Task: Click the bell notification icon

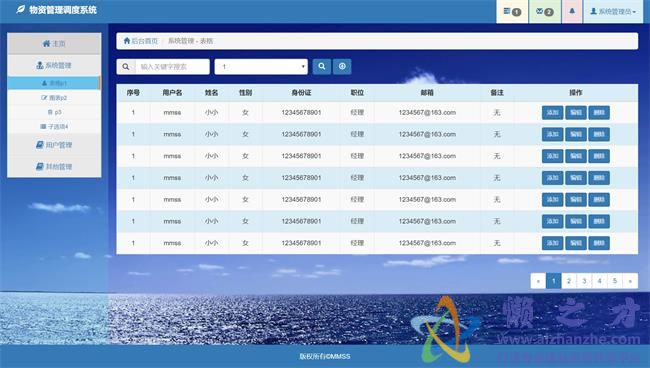Action: tap(572, 12)
